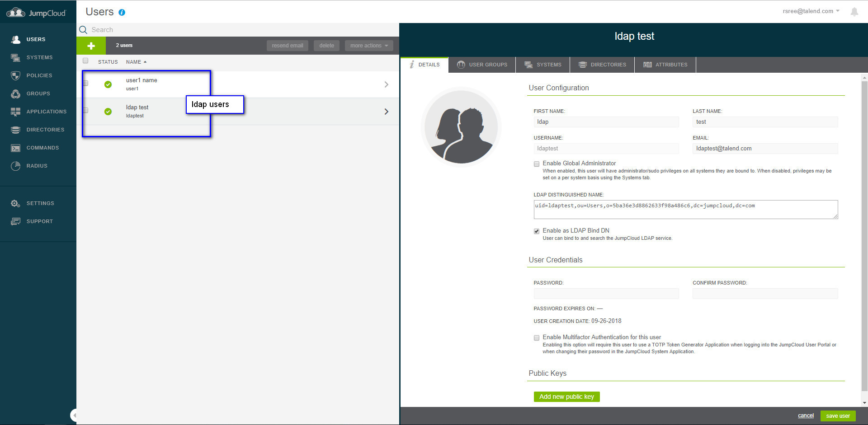Enable Multifactor Authentication for this user
Viewport: 868px width, 425px height.
click(x=536, y=337)
